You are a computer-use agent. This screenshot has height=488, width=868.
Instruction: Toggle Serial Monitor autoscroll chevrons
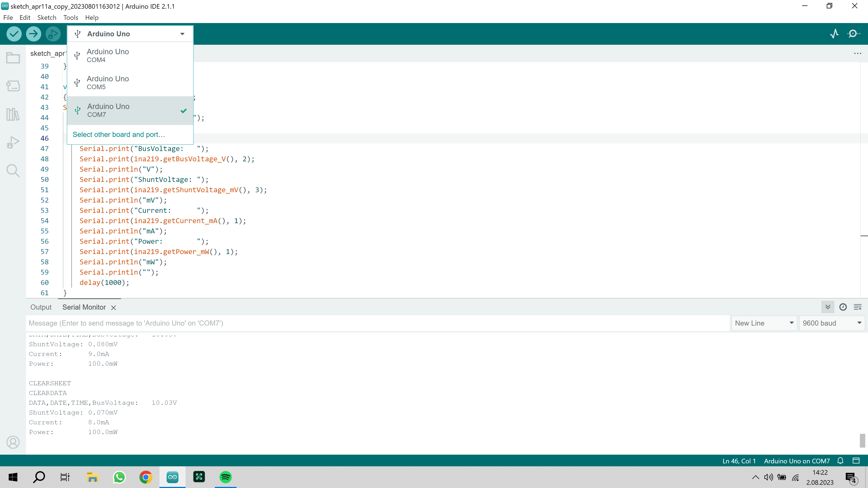coord(828,307)
